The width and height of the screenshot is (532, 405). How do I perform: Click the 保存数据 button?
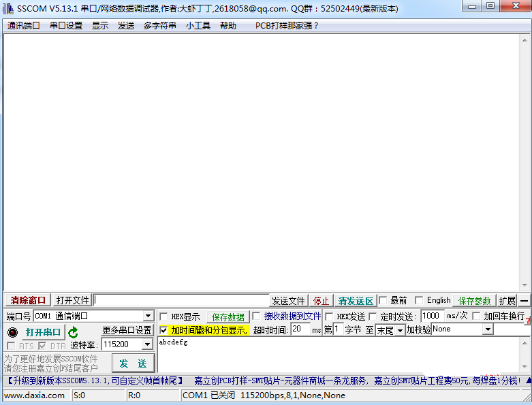[x=228, y=317]
